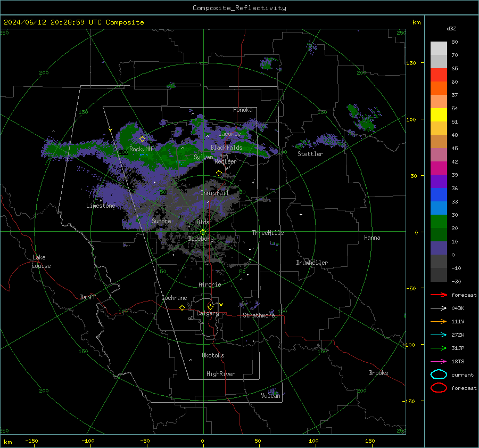This screenshot has width=479, height=448.
Task: Click the red forecast ellipse legend icon
Action: [x=439, y=388]
